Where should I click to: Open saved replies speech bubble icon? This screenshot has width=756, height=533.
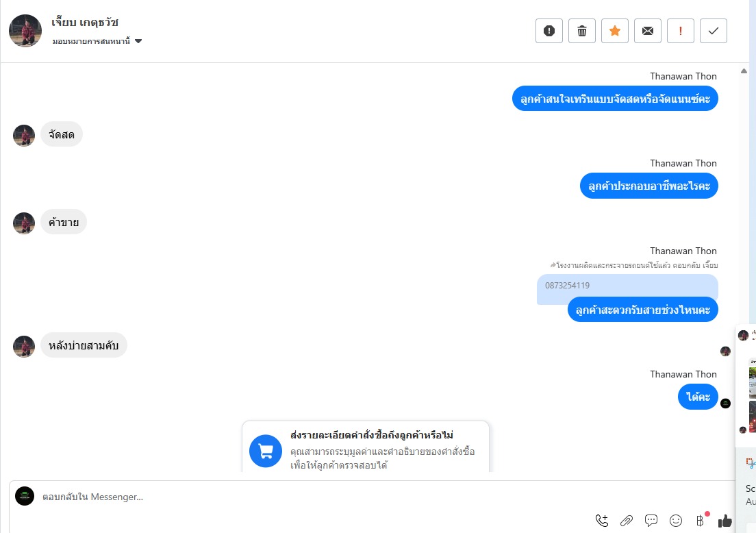(x=651, y=521)
